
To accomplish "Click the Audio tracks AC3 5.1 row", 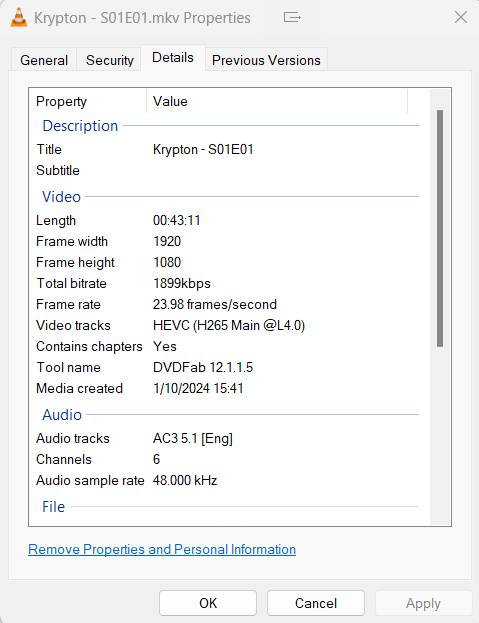I will point(226,438).
